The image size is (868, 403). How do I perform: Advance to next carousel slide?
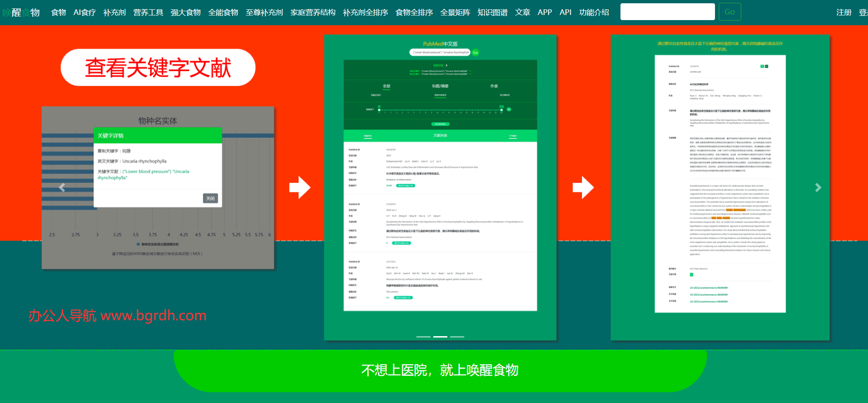[x=818, y=187]
